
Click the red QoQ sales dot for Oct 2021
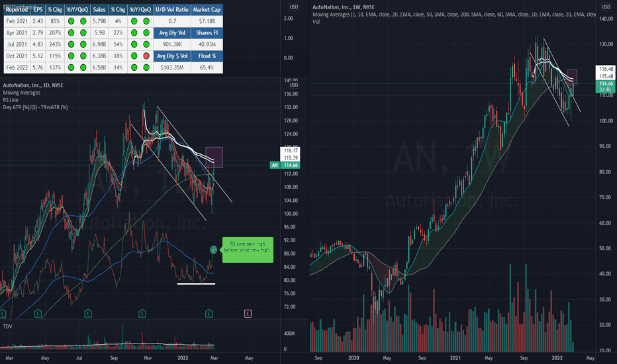pyautogui.click(x=146, y=56)
